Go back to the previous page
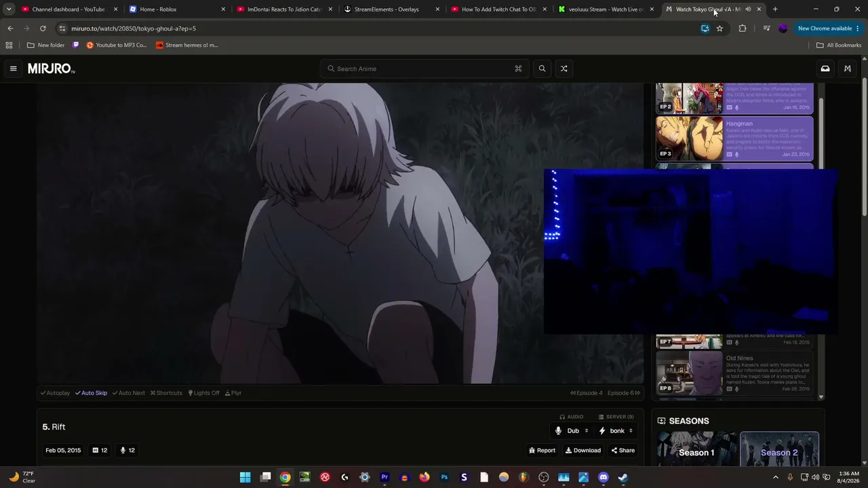This screenshot has height=488, width=868. [10, 28]
